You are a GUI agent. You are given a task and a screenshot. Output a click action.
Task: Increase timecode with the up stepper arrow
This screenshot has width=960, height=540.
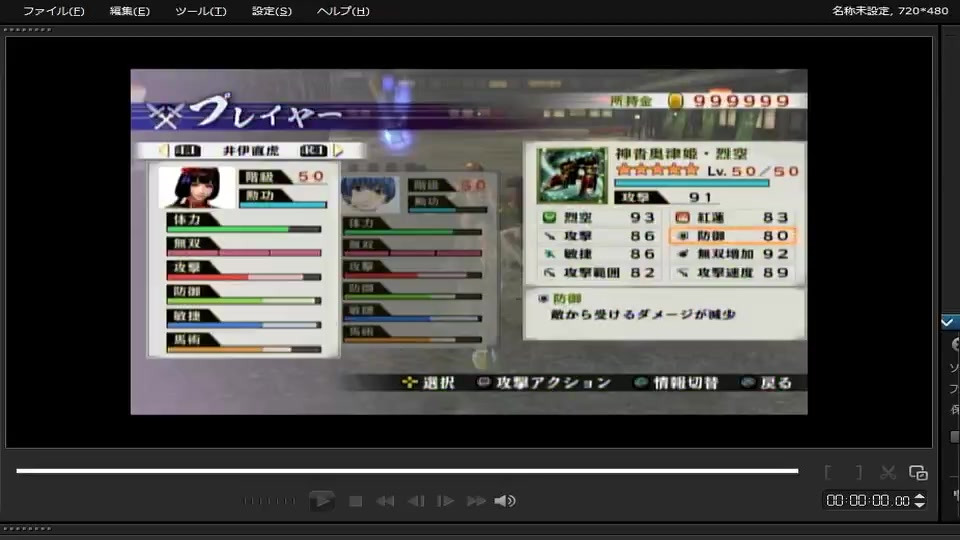(x=920, y=497)
